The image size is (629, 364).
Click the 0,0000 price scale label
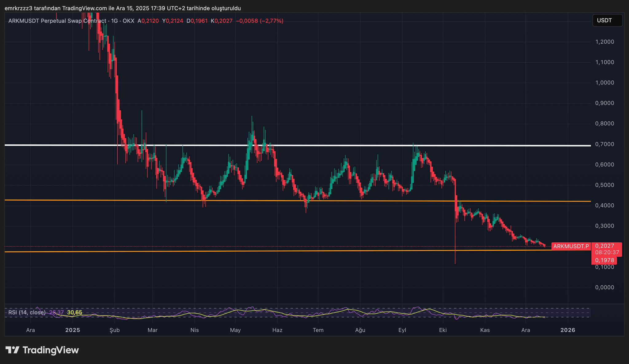(x=605, y=287)
